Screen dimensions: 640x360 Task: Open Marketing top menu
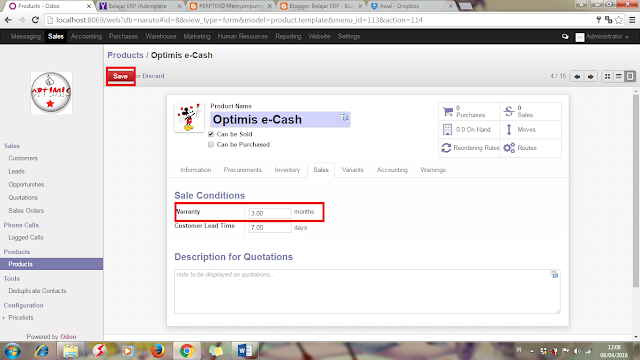(197, 36)
